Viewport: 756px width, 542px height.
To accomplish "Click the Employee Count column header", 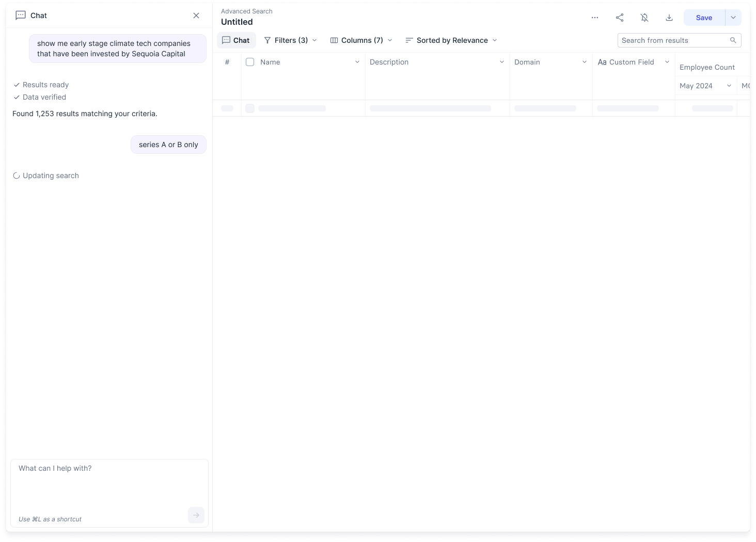I will pyautogui.click(x=707, y=67).
